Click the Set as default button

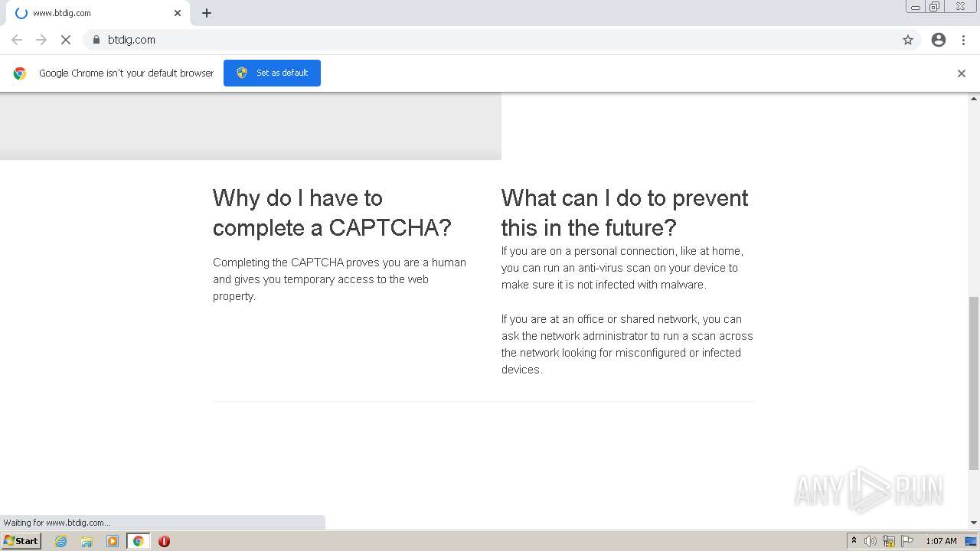coord(272,73)
